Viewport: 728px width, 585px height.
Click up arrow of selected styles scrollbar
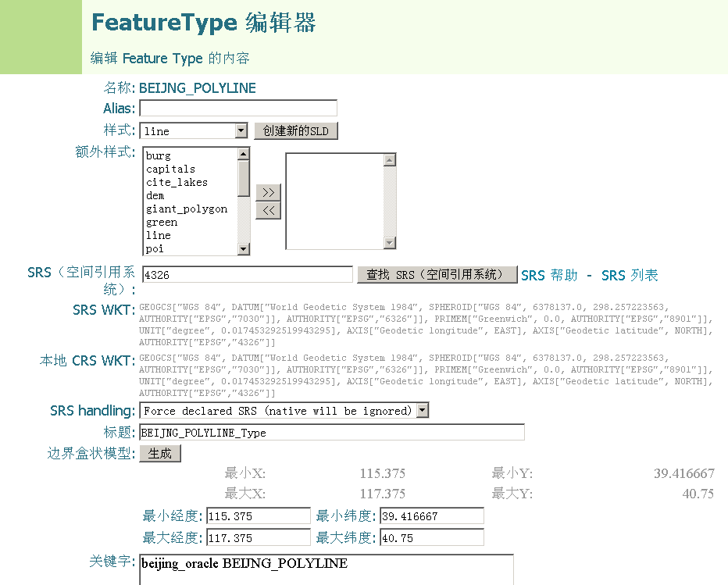390,159
